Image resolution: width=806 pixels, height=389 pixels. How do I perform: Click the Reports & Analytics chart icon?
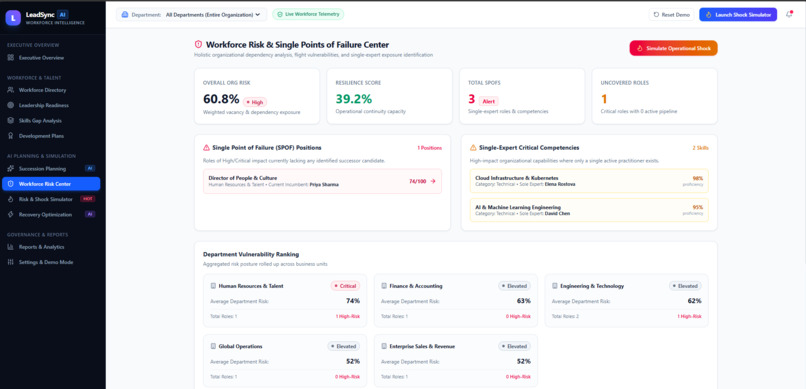(11, 247)
